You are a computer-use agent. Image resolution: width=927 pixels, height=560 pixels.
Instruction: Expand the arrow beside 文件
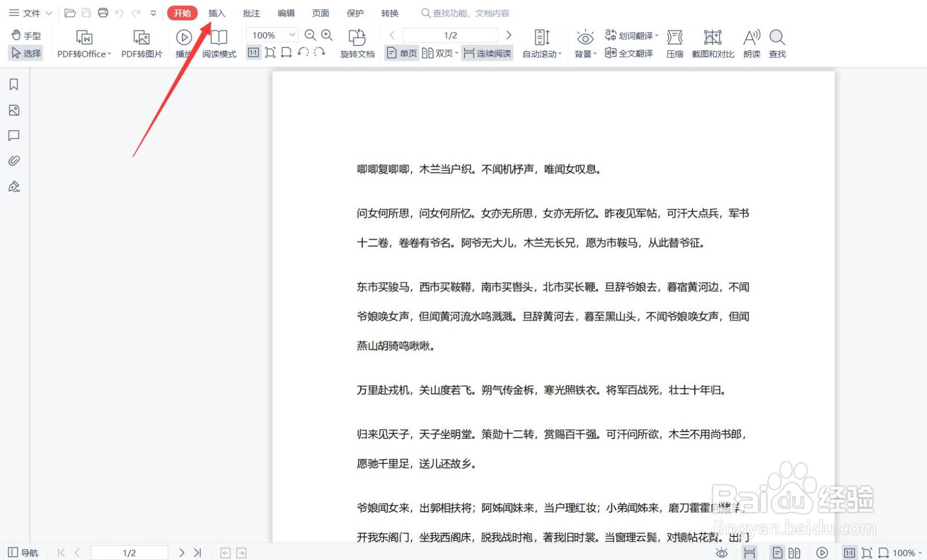point(49,13)
